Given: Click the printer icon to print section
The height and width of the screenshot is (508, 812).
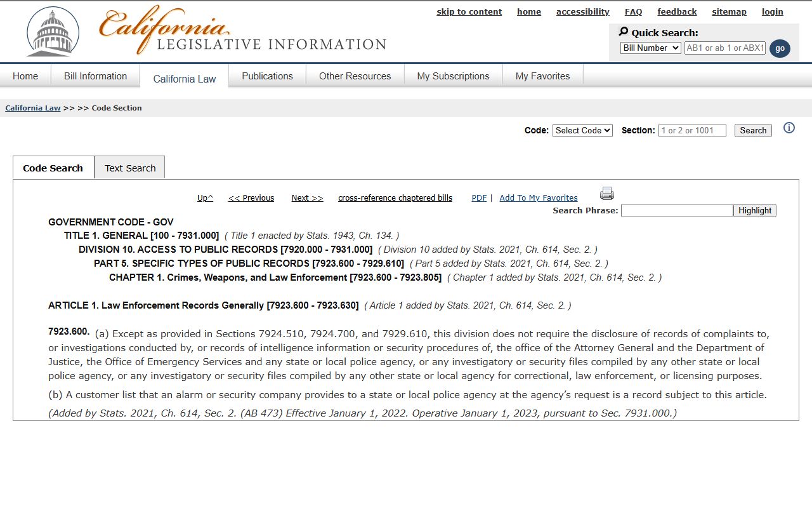Looking at the screenshot, I should point(607,194).
